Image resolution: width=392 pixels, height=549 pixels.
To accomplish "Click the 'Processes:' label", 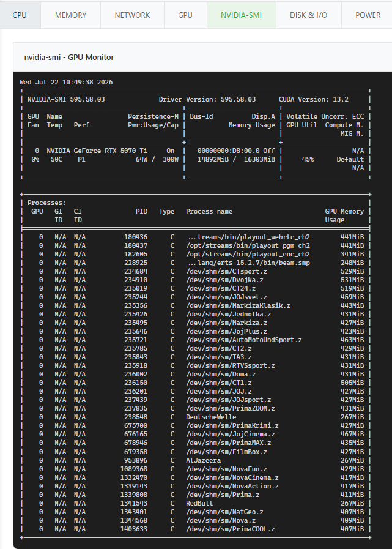I will click(x=46, y=203).
